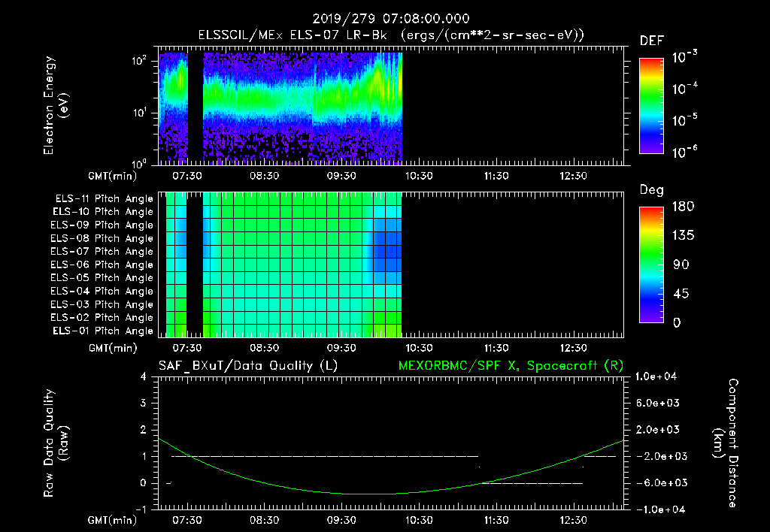This screenshot has height=532, width=770.
Task: Click the 90 value on Deg scale
Action: click(x=681, y=264)
